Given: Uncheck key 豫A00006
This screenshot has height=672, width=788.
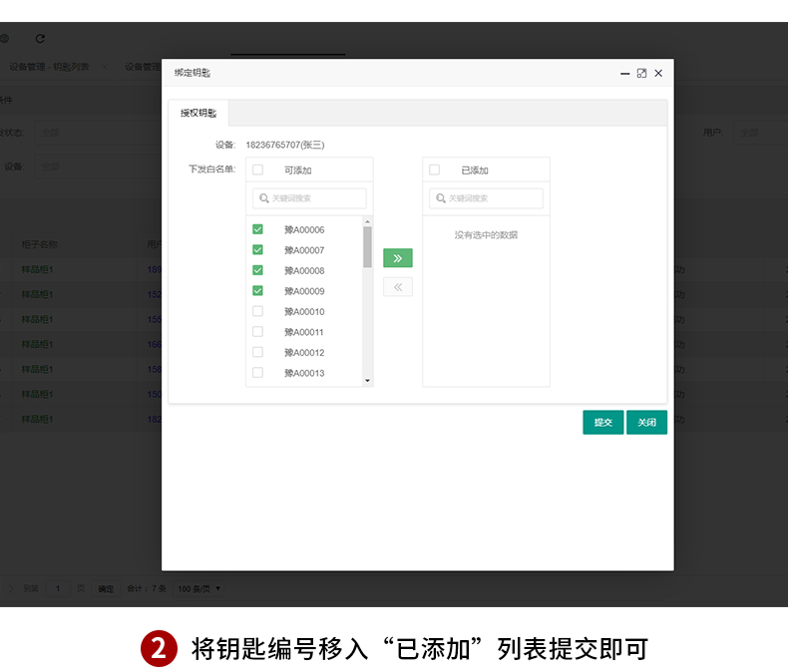Looking at the screenshot, I should pos(257,229).
